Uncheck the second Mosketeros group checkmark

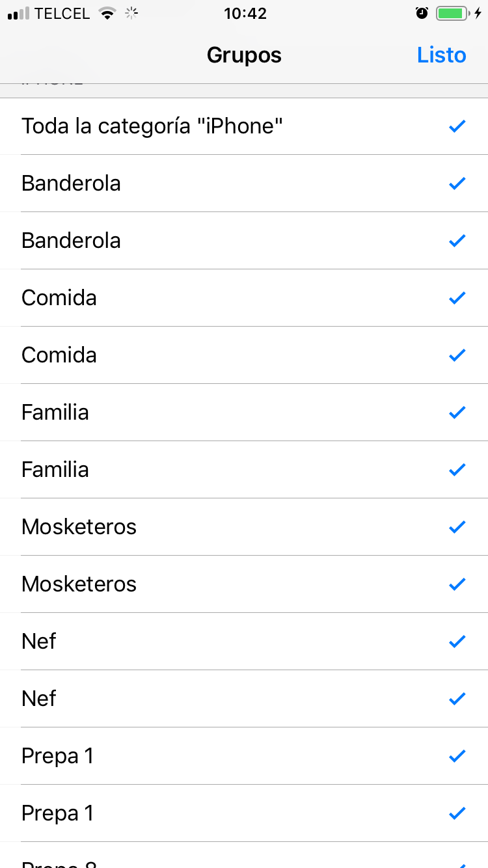click(x=457, y=584)
